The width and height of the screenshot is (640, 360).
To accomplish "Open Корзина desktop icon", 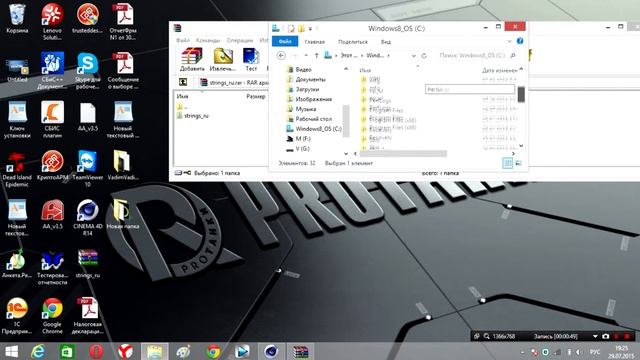I will tap(17, 19).
